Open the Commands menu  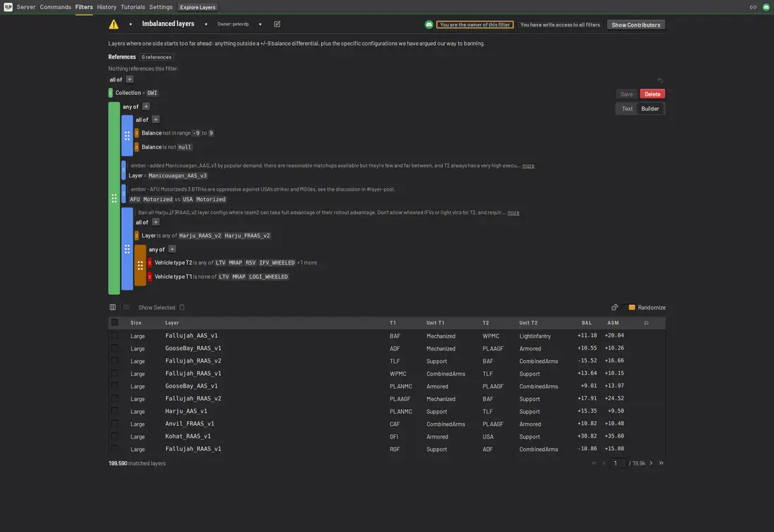[x=56, y=7]
